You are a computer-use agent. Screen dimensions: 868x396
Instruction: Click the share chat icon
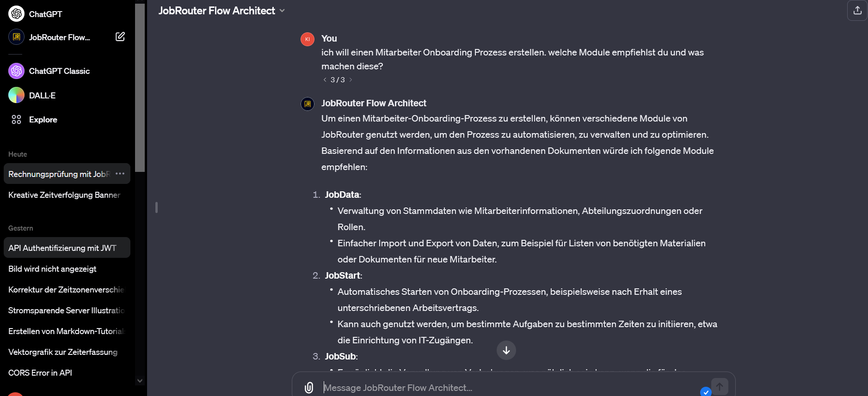857,10
